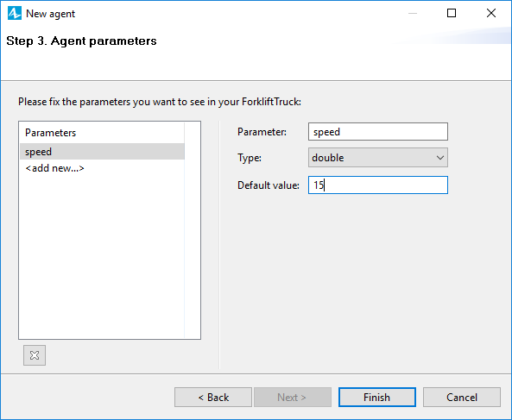This screenshot has height=420, width=512.
Task: Open the Type dropdown arrow
Action: pyautogui.click(x=439, y=158)
